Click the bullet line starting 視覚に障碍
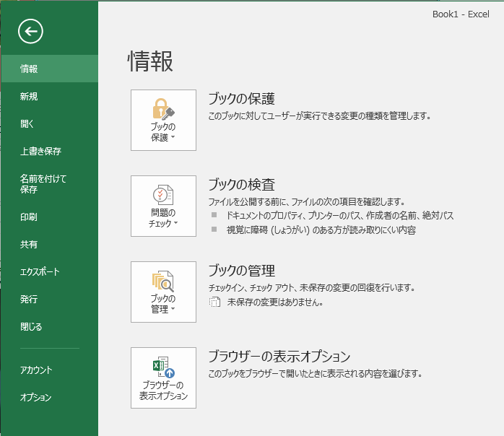Image resolution: width=504 pixels, height=436 pixels. click(321, 230)
